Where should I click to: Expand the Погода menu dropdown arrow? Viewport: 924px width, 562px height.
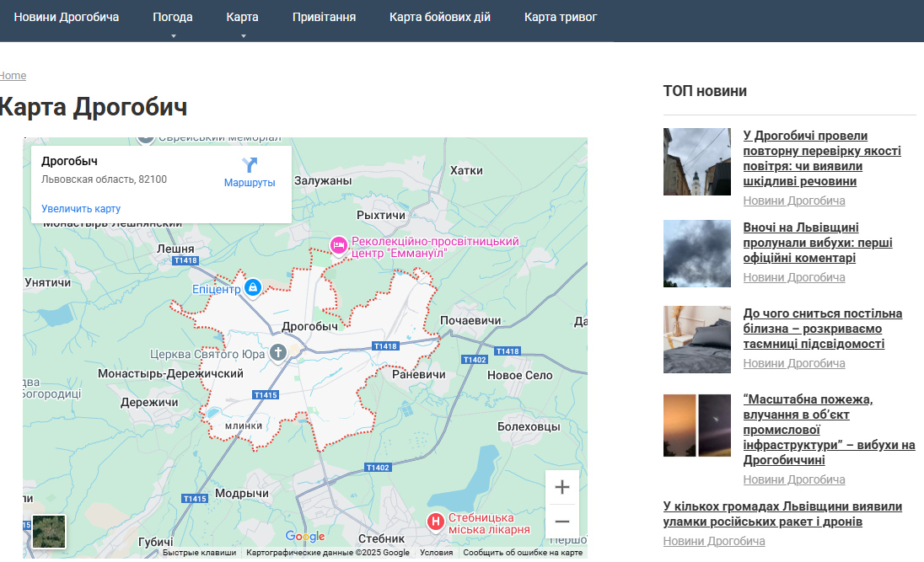click(x=174, y=36)
